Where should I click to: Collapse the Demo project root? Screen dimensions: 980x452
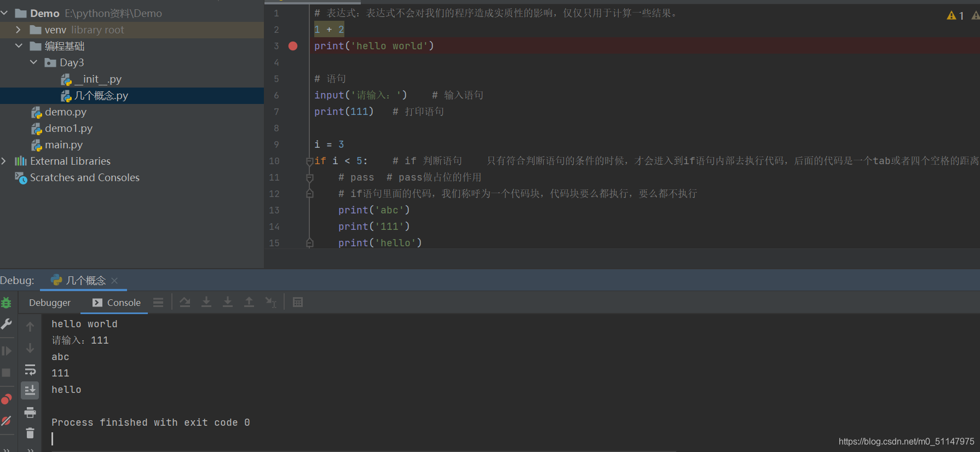click(4, 13)
